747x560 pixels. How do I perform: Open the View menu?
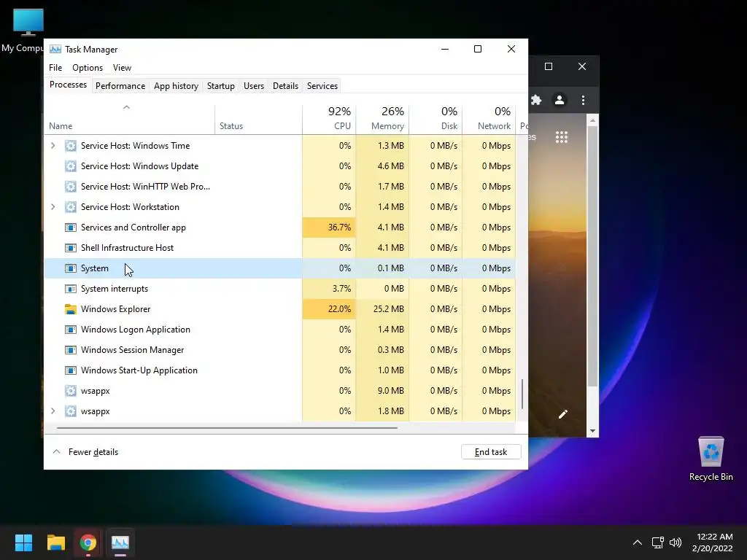[122, 68]
